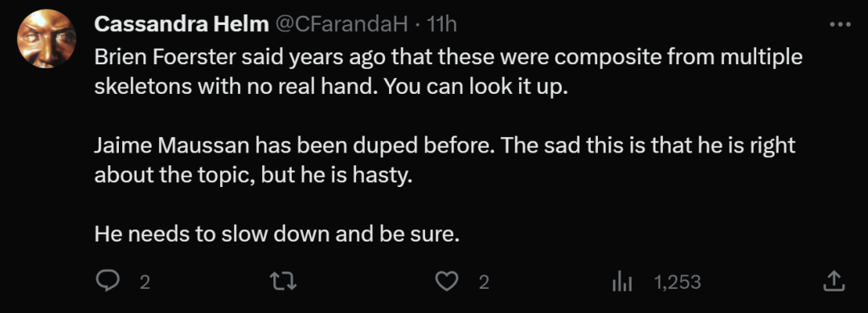Image resolution: width=868 pixels, height=313 pixels.
Task: Repost the tweet with the retweet icon
Action: pyautogui.click(x=283, y=282)
